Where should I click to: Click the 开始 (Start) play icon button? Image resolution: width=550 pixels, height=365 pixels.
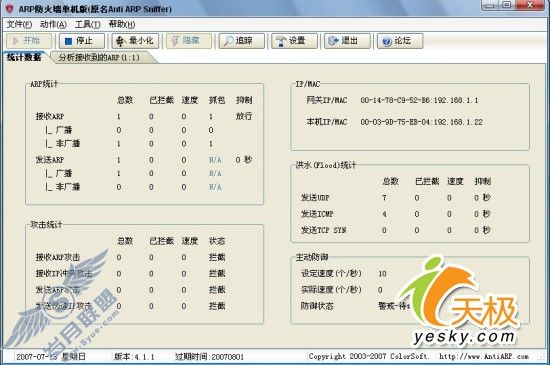pyautogui.click(x=29, y=41)
